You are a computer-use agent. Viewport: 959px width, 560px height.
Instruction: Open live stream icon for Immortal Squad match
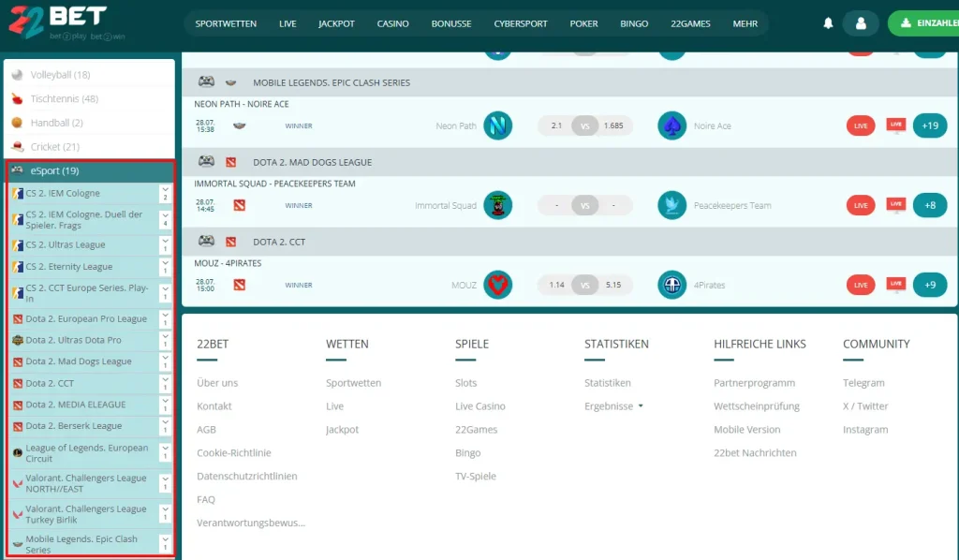pos(896,205)
